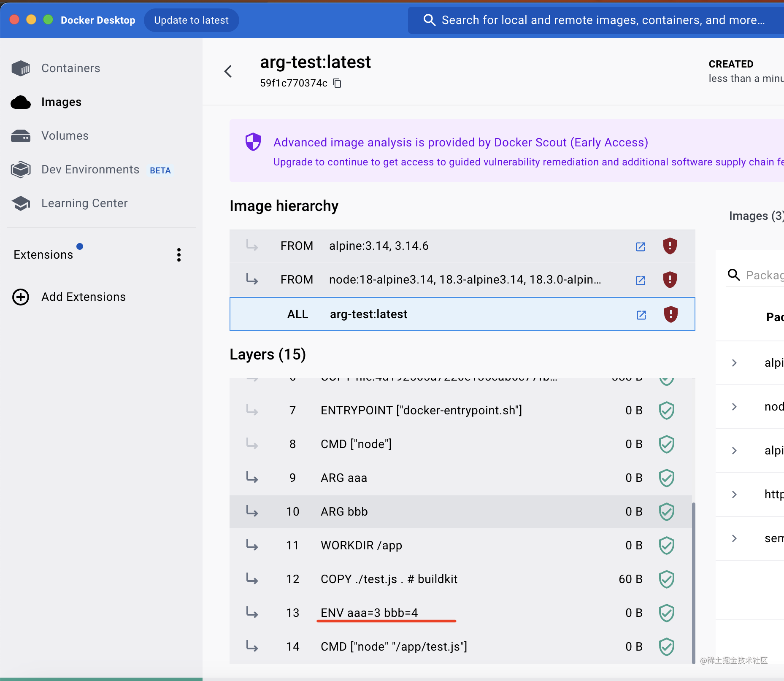This screenshot has height=681, width=784.
Task: Go to the Volumes section
Action: [x=65, y=136]
